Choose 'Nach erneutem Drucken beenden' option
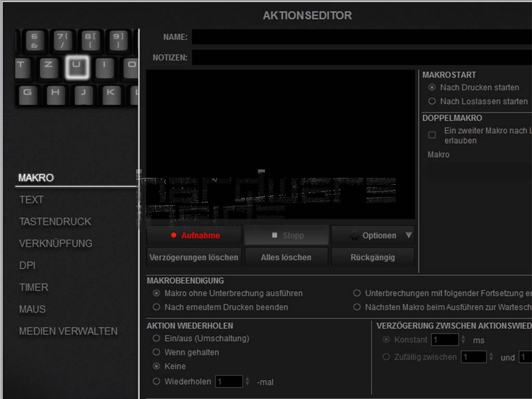This screenshot has height=399, width=532. click(x=156, y=307)
